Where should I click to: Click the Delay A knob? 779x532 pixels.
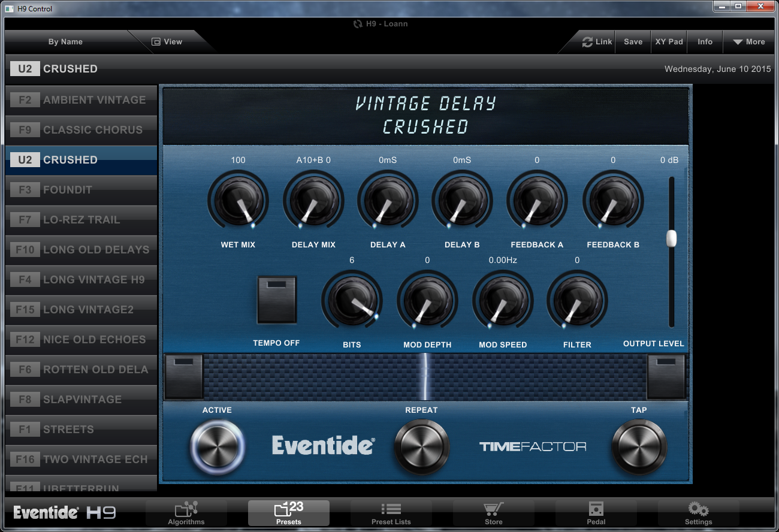(388, 201)
